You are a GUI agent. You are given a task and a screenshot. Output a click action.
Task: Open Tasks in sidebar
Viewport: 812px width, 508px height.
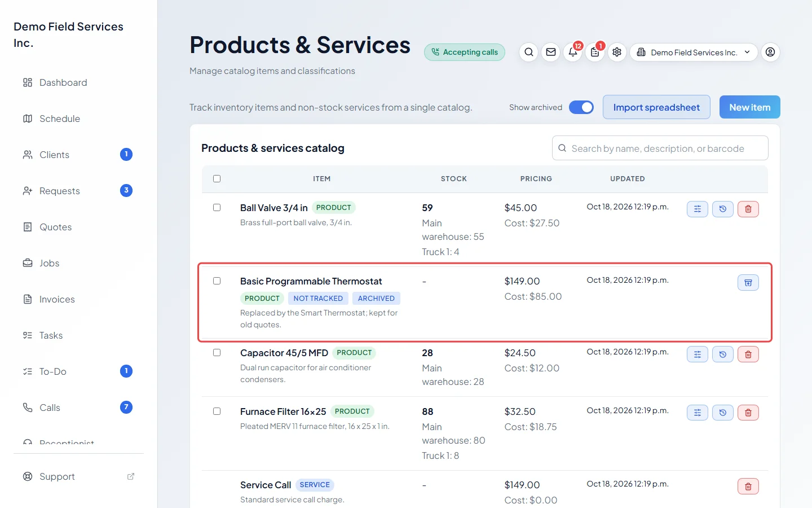tap(78, 335)
